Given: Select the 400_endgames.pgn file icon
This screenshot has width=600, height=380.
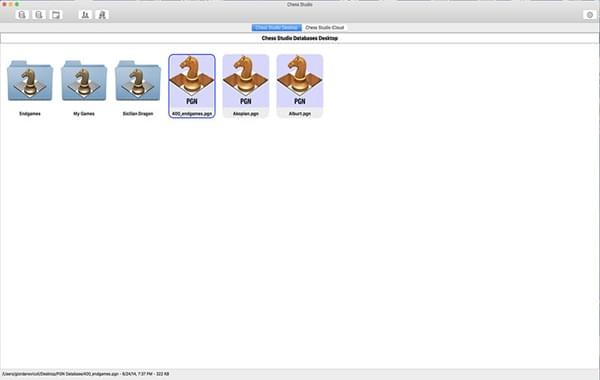Looking at the screenshot, I should coord(192,81).
